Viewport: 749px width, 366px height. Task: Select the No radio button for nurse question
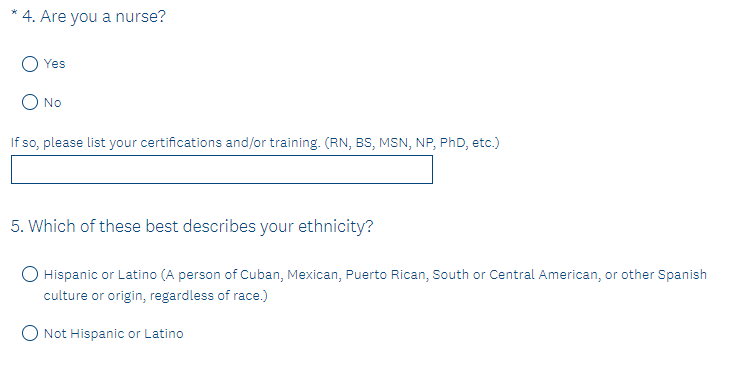point(30,102)
